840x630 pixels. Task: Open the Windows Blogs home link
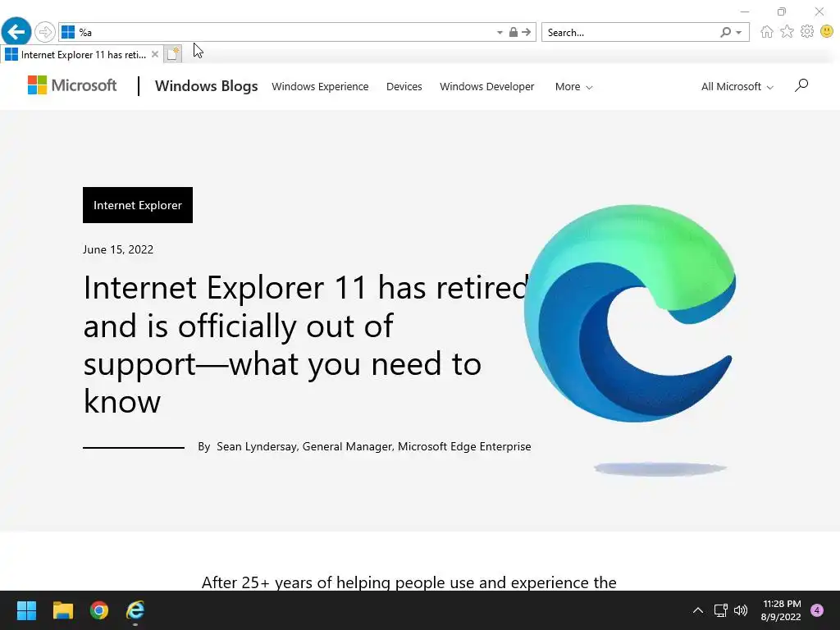pyautogui.click(x=206, y=85)
